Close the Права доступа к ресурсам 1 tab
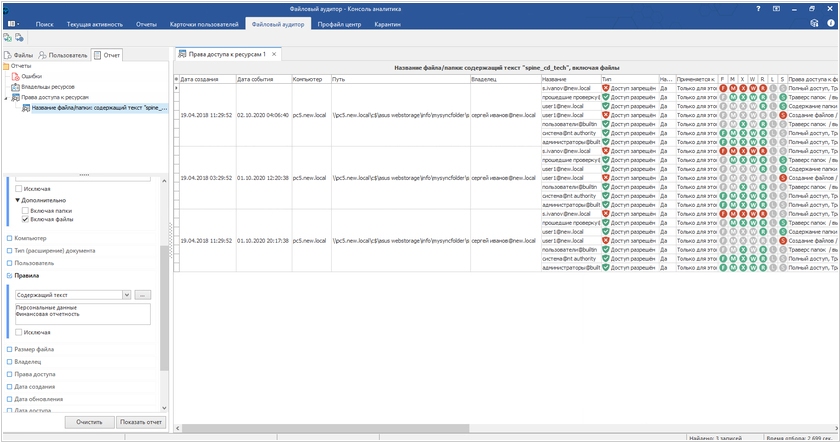This screenshot has height=442, width=840. (x=274, y=54)
